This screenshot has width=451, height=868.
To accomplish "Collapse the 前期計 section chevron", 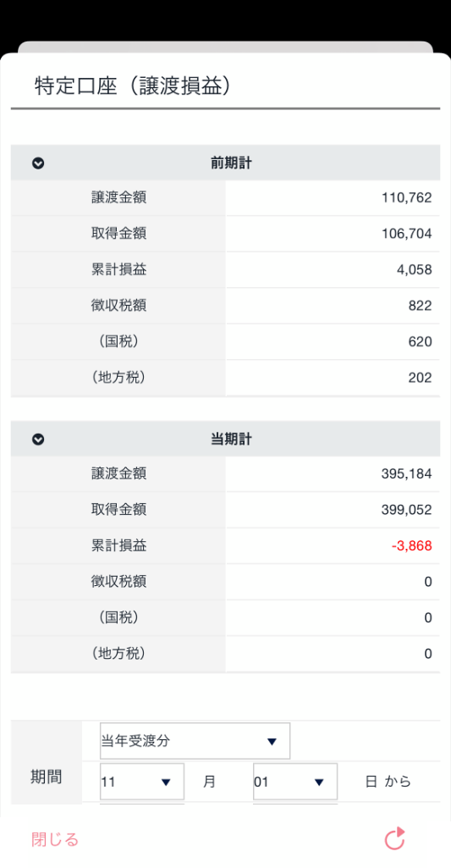I will click(38, 163).
